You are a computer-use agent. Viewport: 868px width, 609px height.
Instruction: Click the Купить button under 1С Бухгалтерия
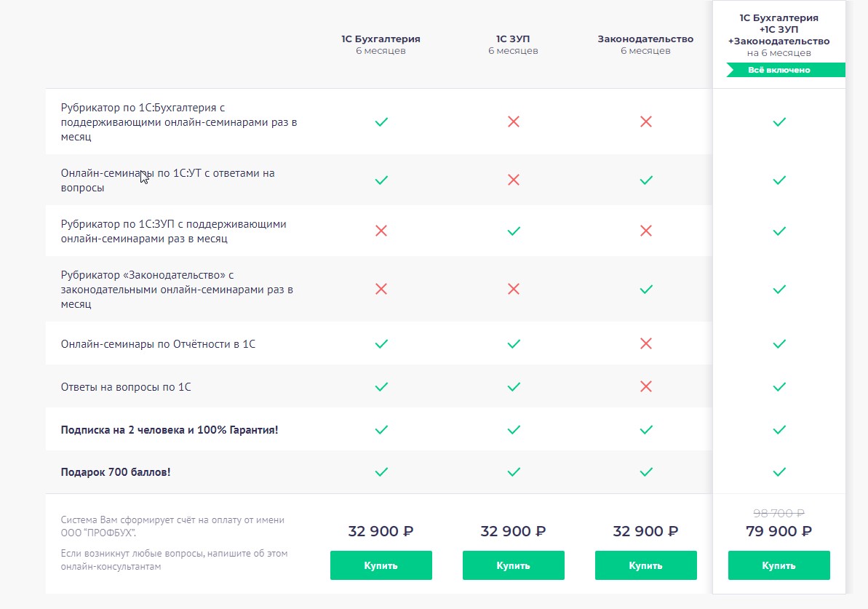click(x=381, y=565)
